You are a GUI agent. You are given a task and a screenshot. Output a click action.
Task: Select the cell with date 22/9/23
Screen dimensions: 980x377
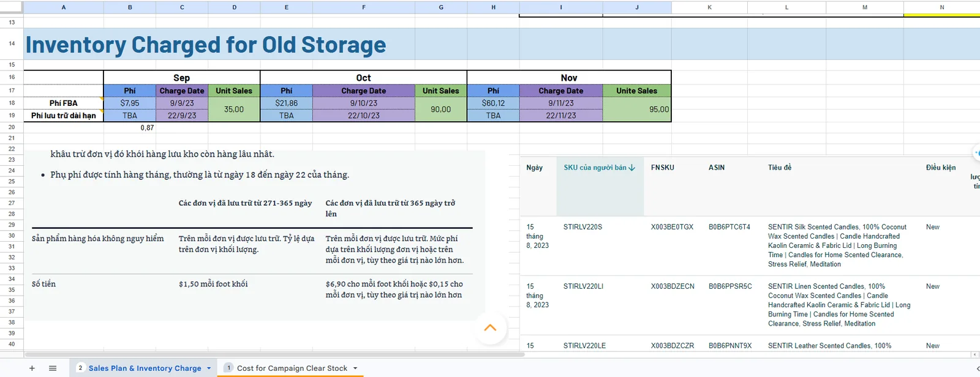182,116
